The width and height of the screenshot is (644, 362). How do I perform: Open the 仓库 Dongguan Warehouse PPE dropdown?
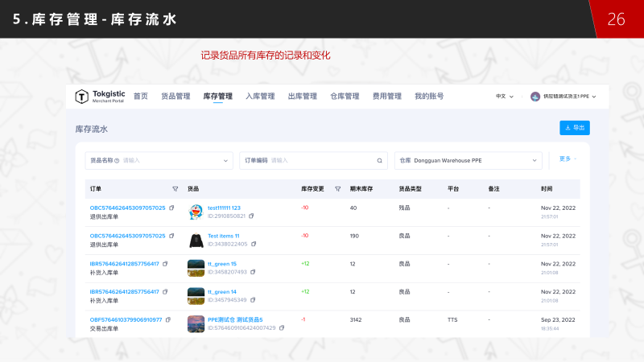(x=469, y=160)
